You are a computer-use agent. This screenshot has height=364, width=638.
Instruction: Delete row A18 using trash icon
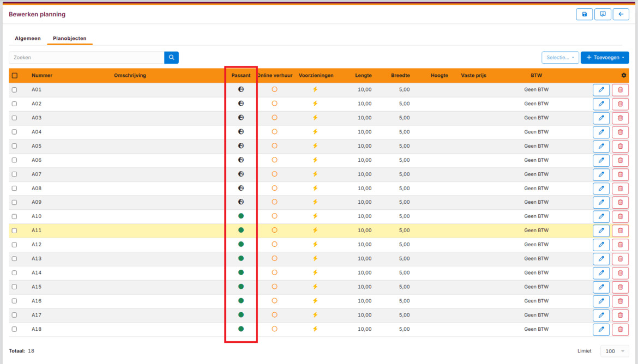620,329
